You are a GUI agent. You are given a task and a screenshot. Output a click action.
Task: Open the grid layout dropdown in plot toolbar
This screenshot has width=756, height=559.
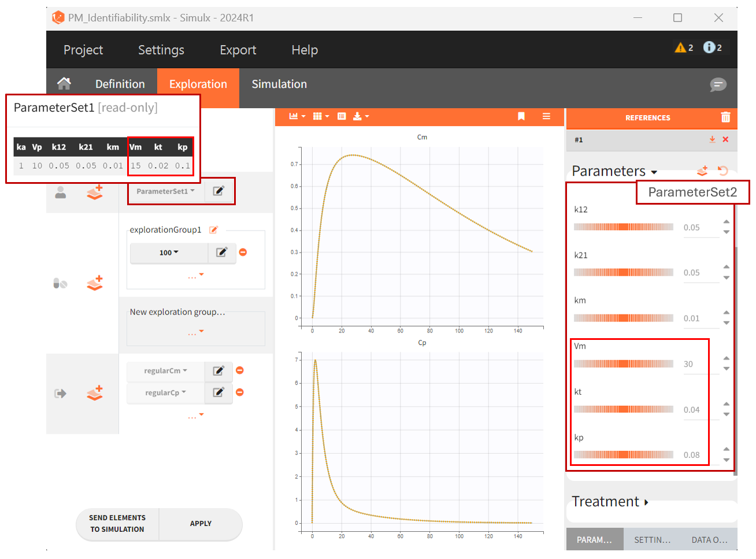(321, 116)
